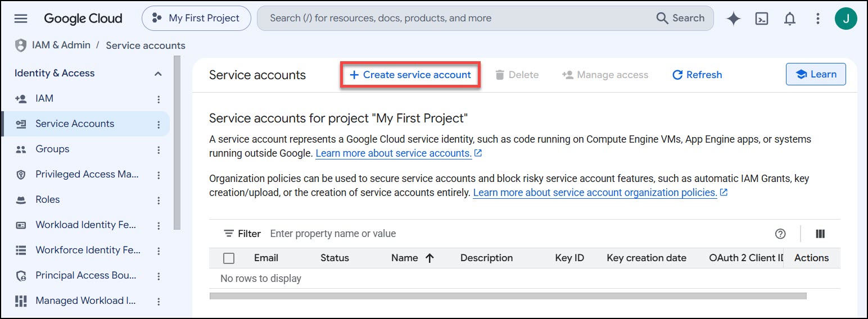868x319 pixels.
Task: Open the notifications bell
Action: pyautogui.click(x=790, y=19)
